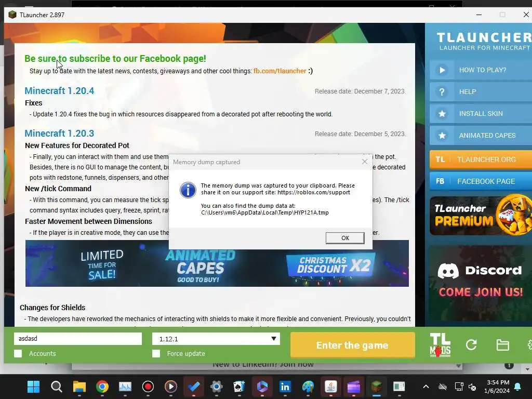Image resolution: width=532 pixels, height=399 pixels.
Task: Open the ANIMATED CAPES sidebar item
Action: pos(481,136)
